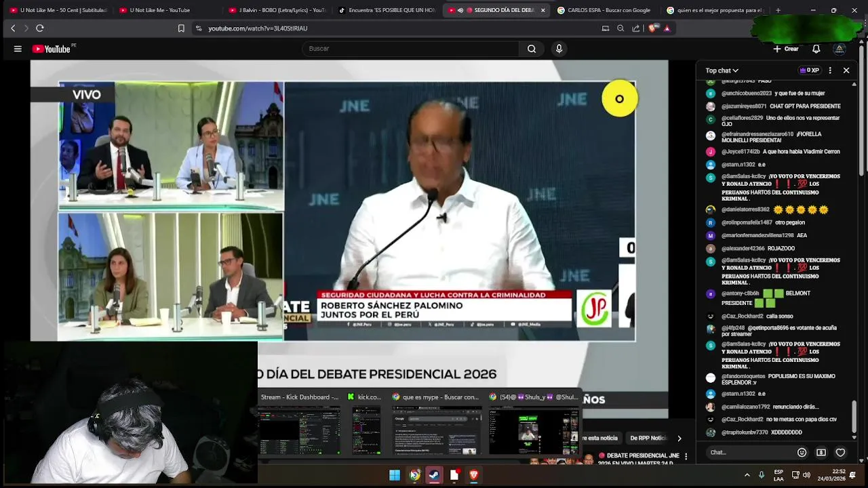Send a heart reaction in chat
Viewport: 868px width, 488px height.
tap(841, 453)
